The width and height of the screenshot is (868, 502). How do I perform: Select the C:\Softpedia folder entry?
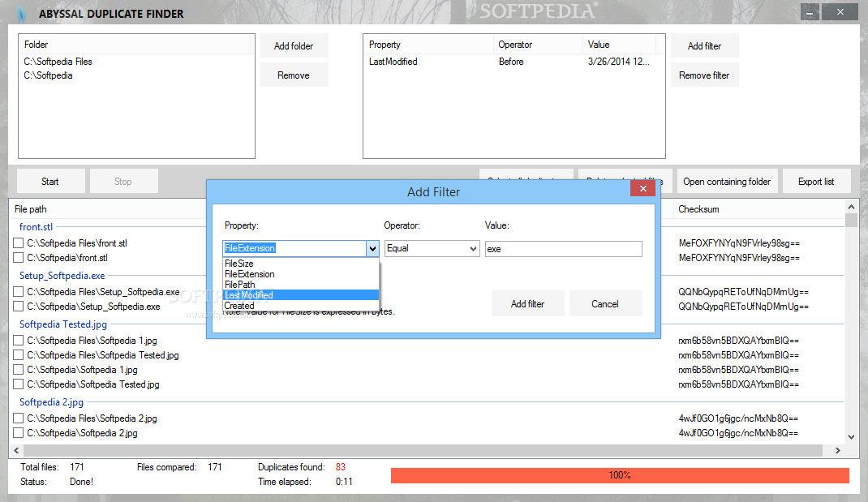point(136,75)
